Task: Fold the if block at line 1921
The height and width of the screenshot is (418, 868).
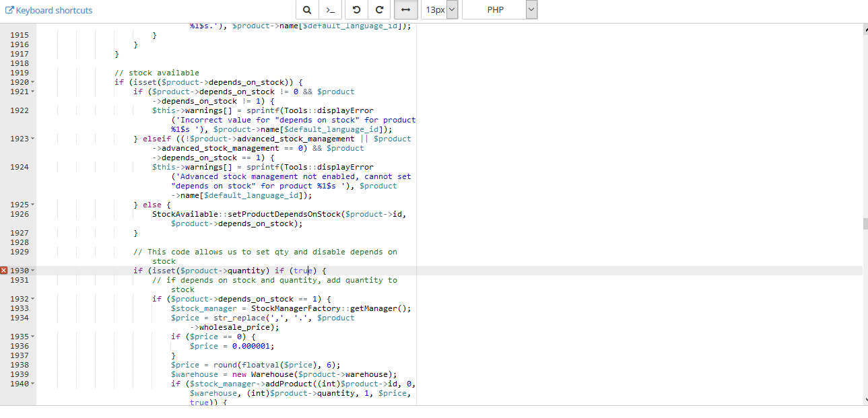Action: coord(33,92)
